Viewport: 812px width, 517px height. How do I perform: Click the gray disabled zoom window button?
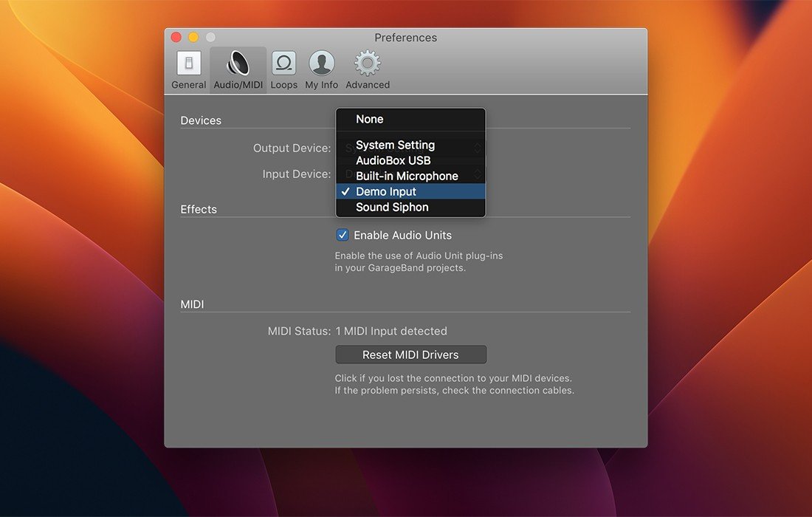(210, 37)
